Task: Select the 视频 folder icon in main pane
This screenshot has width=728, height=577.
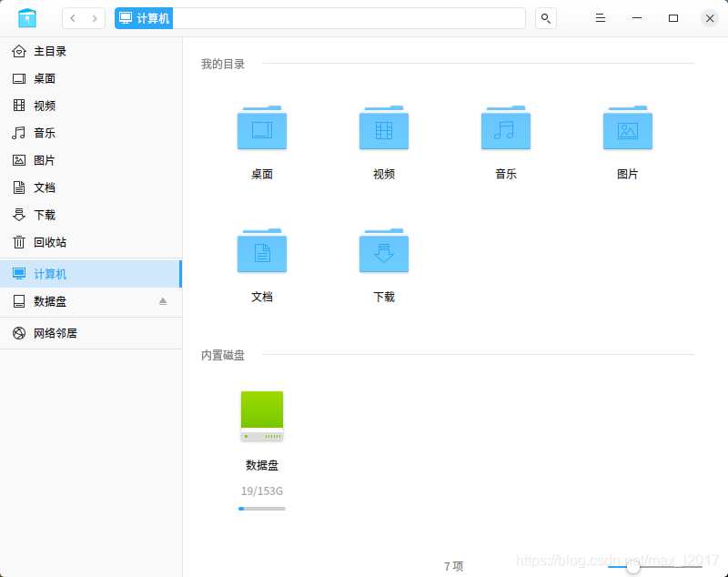Action: tap(384, 127)
